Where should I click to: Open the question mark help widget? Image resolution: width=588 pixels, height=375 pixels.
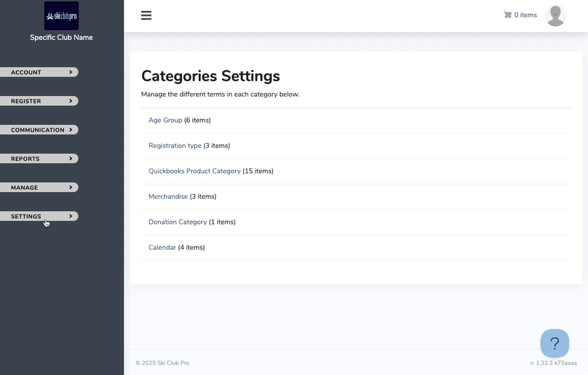pyautogui.click(x=555, y=343)
